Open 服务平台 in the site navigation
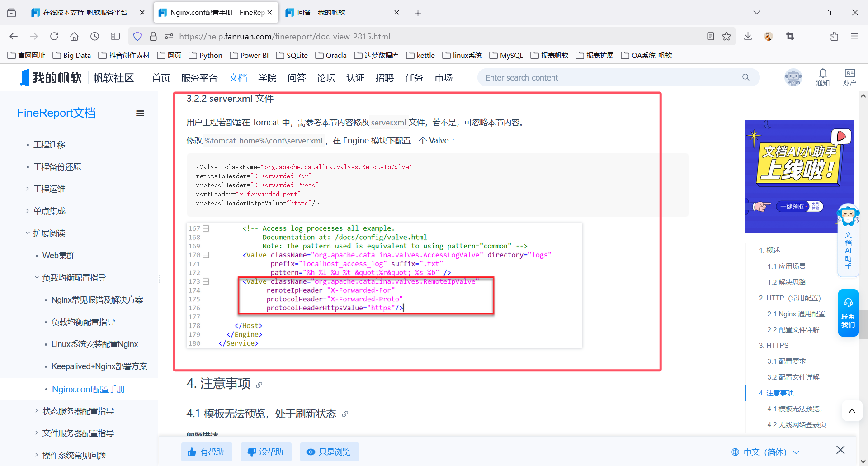The height and width of the screenshot is (466, 868). [199, 78]
